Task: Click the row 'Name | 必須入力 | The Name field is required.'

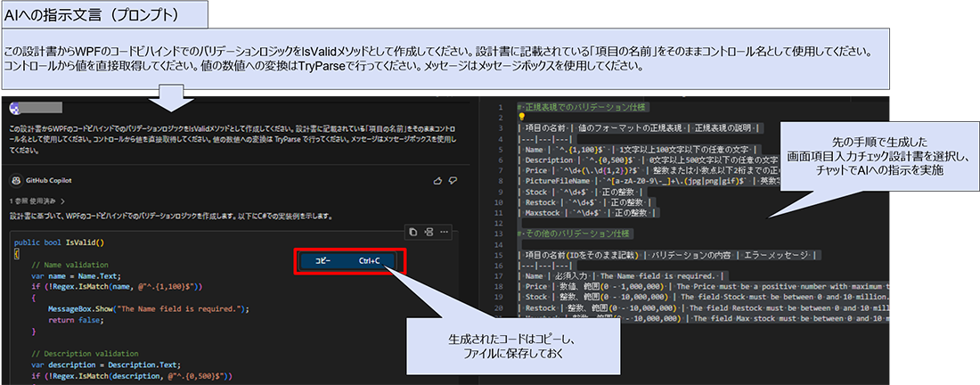Action: 621,275
